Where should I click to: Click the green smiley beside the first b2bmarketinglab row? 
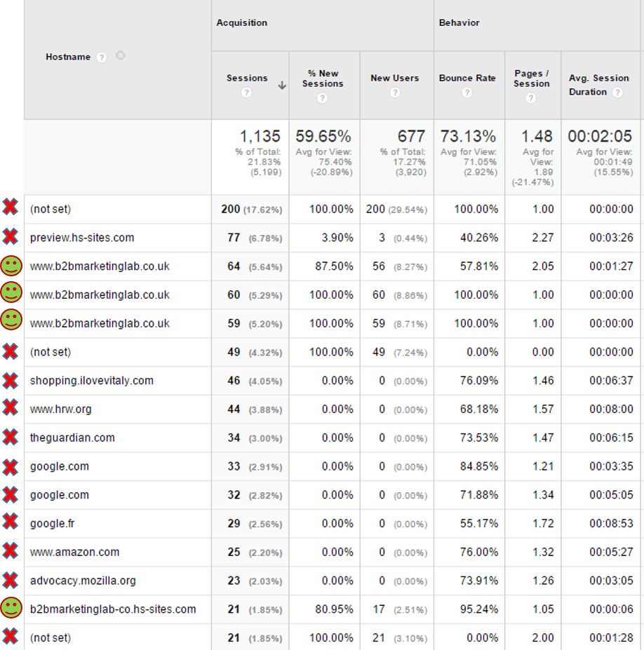11,266
